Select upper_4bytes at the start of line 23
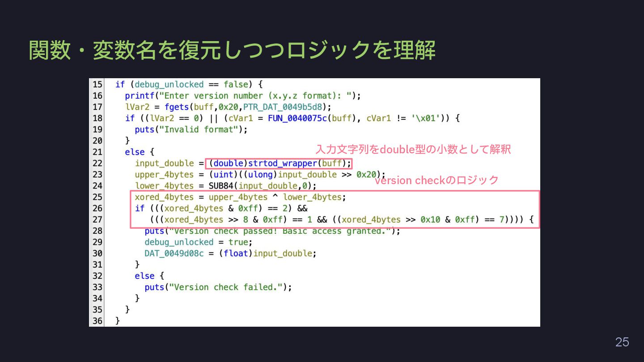 164,174
